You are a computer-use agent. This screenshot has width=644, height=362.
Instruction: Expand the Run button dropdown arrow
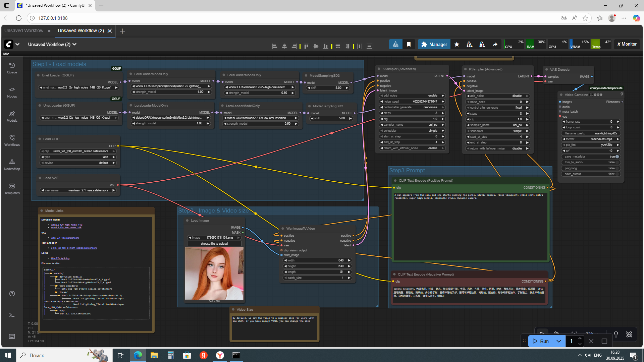pos(559,341)
